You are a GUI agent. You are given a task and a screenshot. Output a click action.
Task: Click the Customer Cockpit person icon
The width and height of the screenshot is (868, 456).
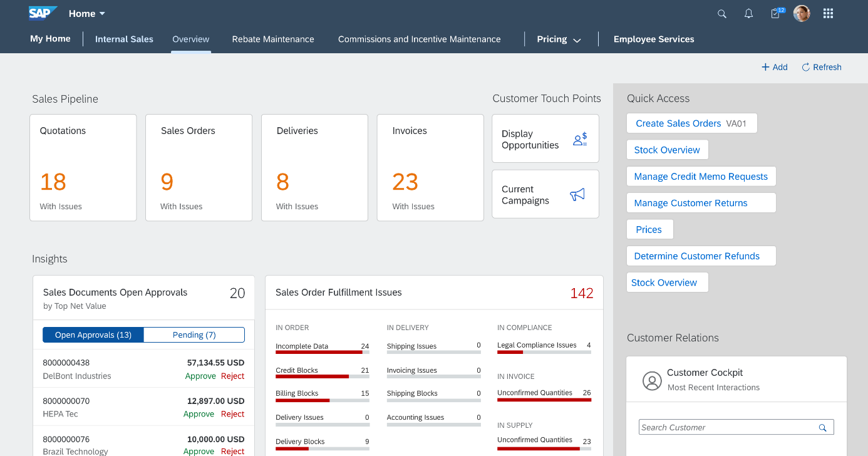point(652,380)
